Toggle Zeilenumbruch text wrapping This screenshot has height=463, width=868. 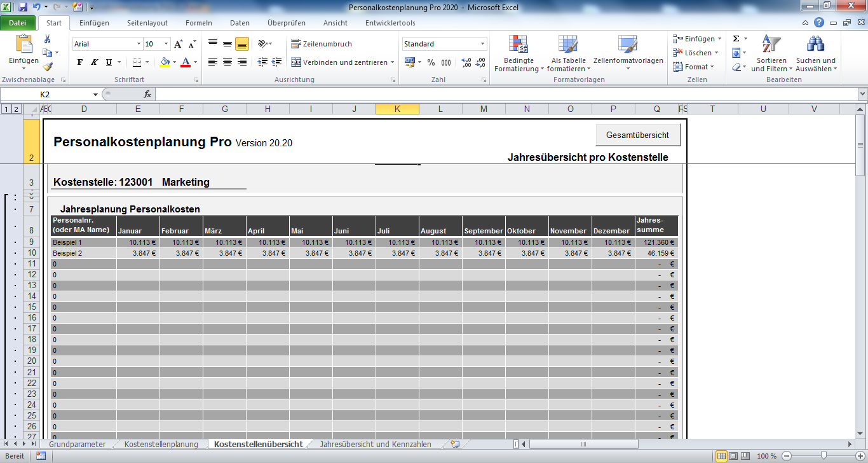[322, 44]
